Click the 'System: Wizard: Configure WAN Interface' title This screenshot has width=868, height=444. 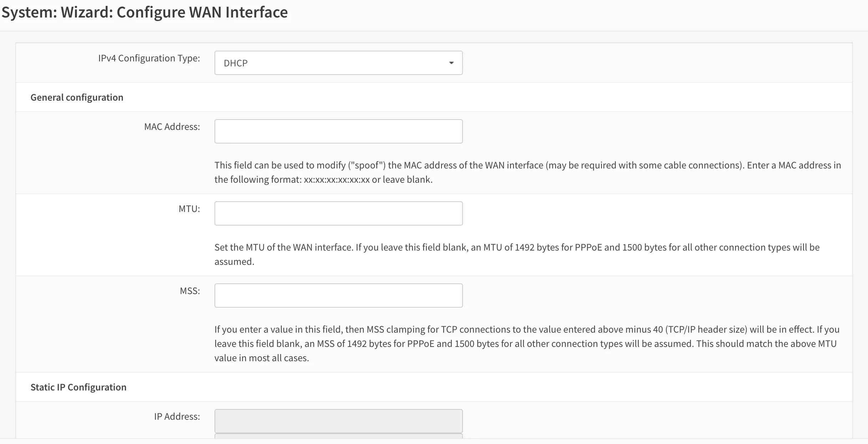(x=145, y=12)
